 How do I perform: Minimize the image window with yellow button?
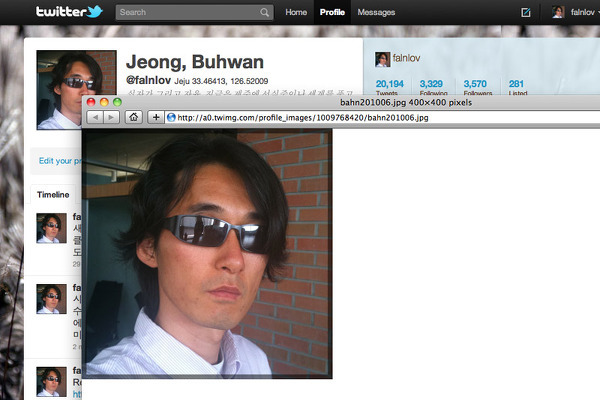click(104, 102)
